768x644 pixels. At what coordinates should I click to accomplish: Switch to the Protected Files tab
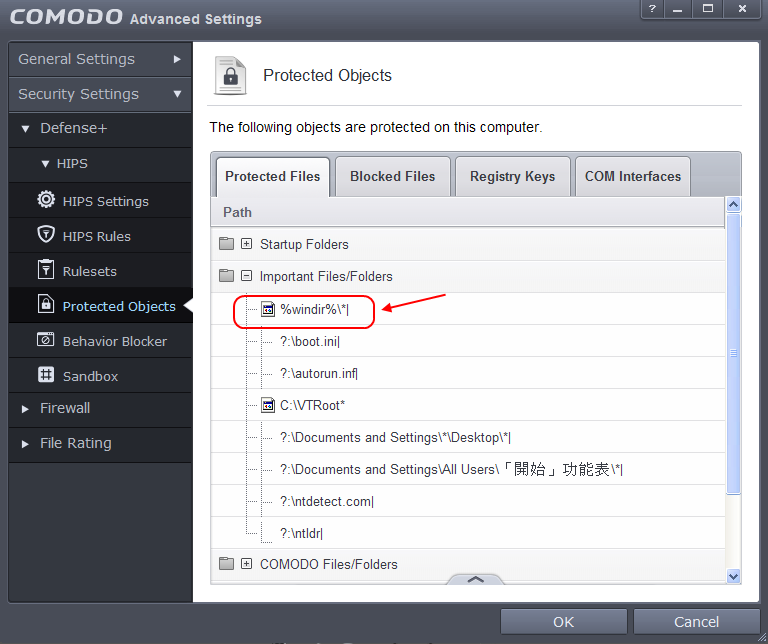[x=273, y=176]
